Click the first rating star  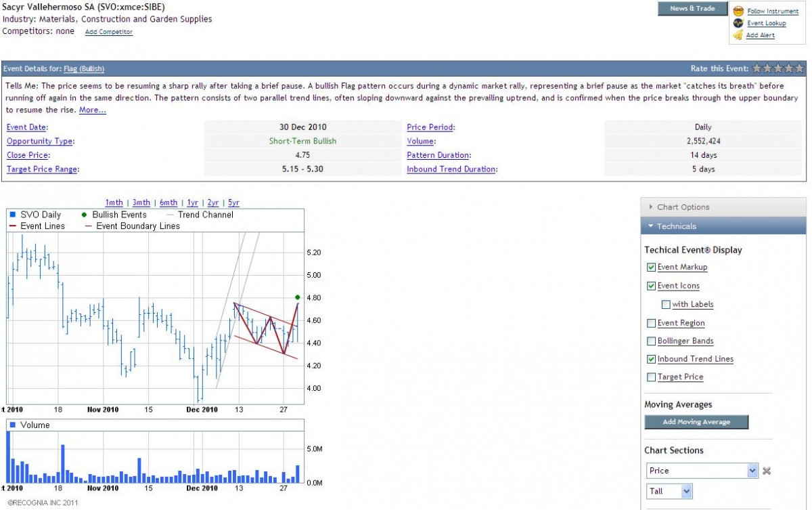[x=758, y=68]
